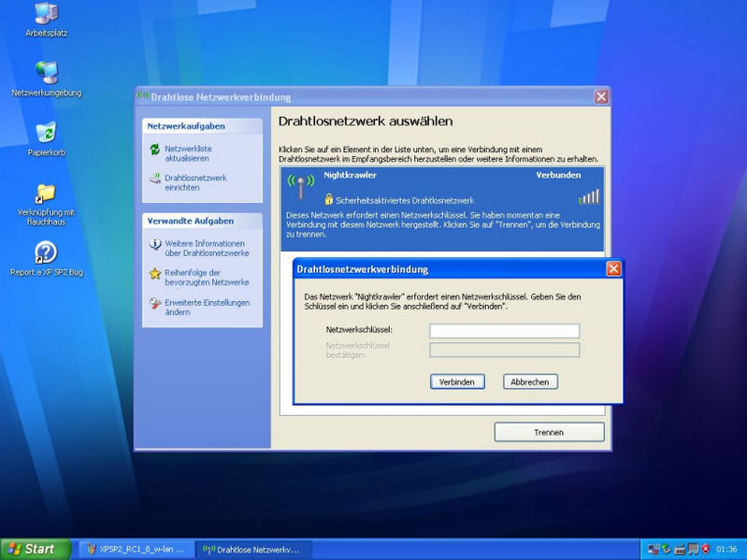Switch to XPSP2_RC1_8_w-lan taskbar window
The height and width of the screenshot is (560, 747).
136,549
